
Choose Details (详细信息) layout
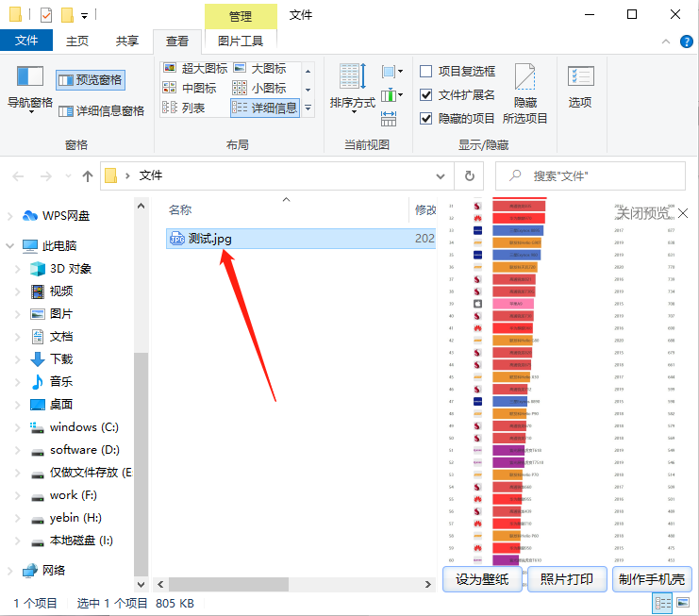[x=265, y=108]
